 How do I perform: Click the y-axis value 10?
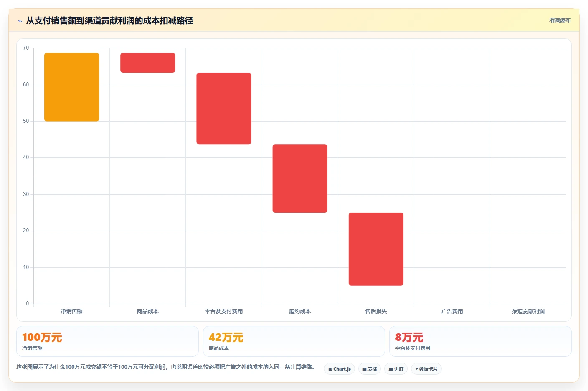click(x=26, y=267)
